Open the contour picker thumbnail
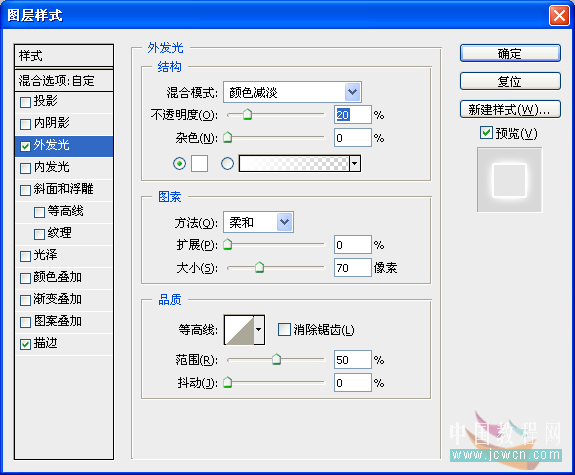 click(x=239, y=330)
